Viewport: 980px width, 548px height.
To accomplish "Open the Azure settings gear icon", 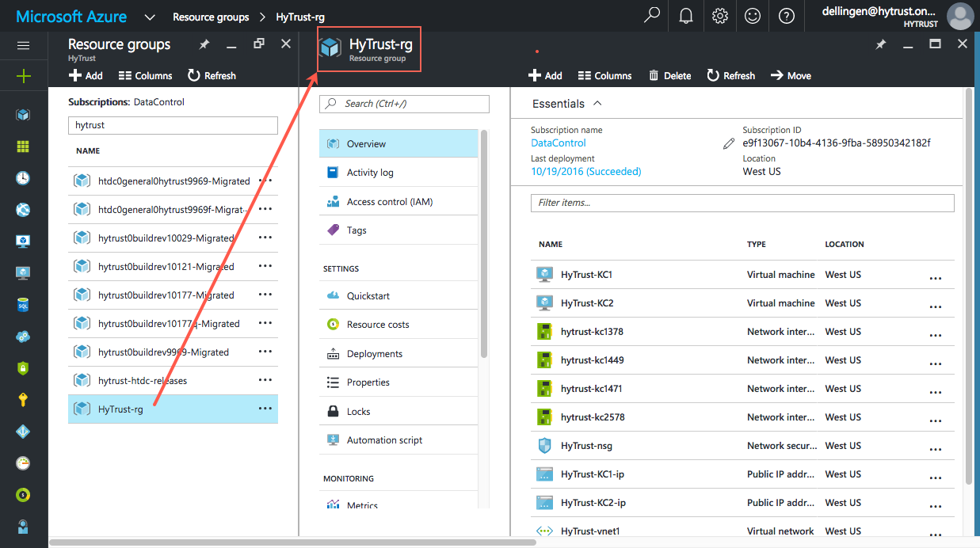I will [719, 16].
